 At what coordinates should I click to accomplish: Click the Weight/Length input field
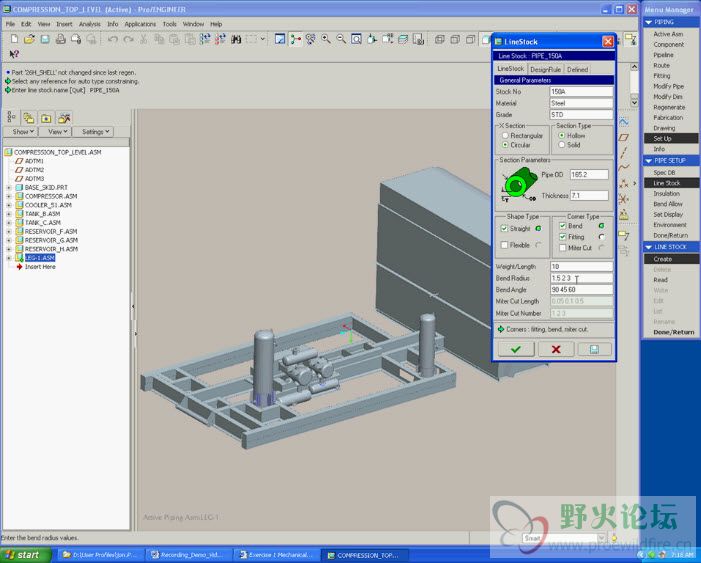pyautogui.click(x=581, y=267)
